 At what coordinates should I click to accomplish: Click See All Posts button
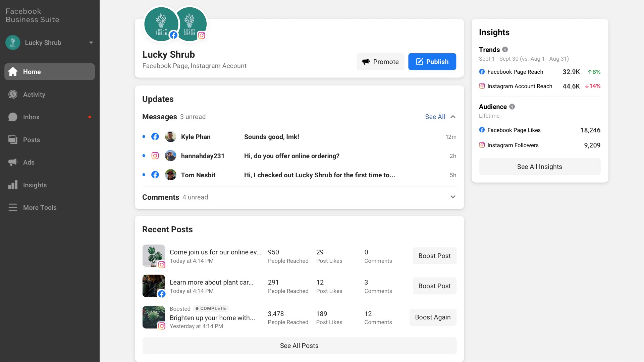click(x=299, y=346)
